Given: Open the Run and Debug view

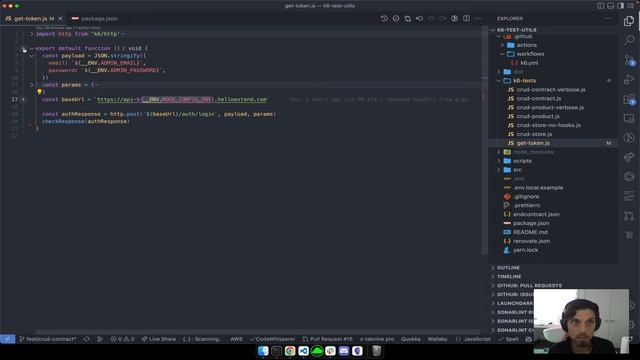Looking at the screenshot, I should [x=629, y=79].
